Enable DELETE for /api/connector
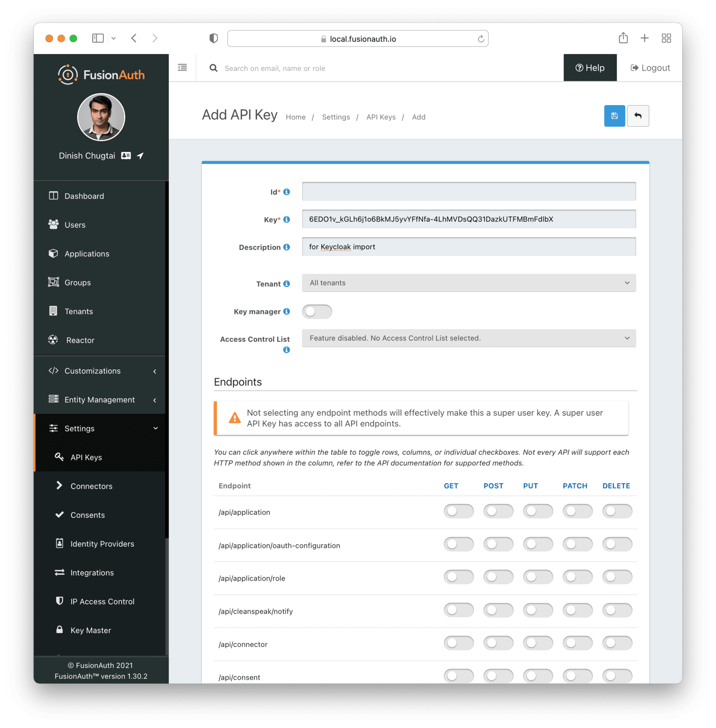716x728 pixels. click(617, 643)
